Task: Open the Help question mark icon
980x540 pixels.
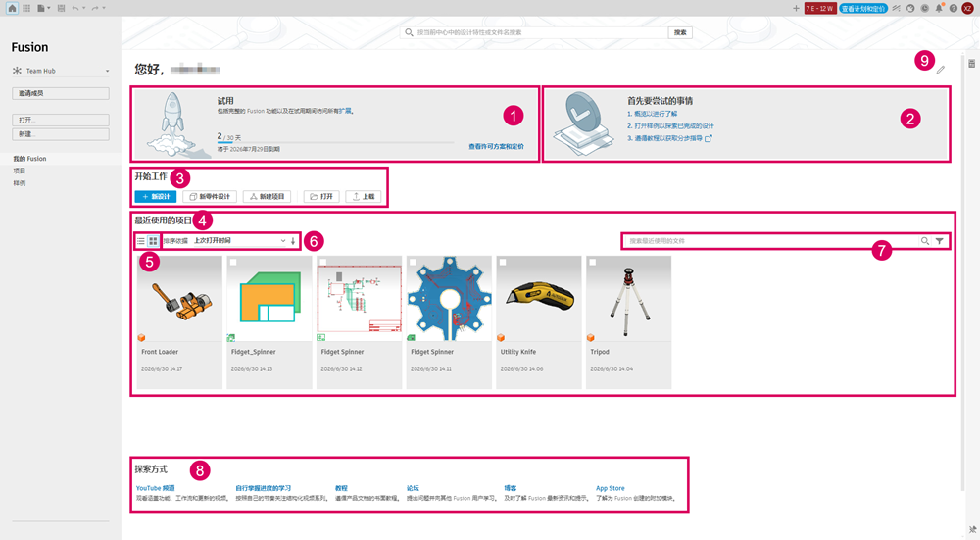Action: click(x=954, y=8)
